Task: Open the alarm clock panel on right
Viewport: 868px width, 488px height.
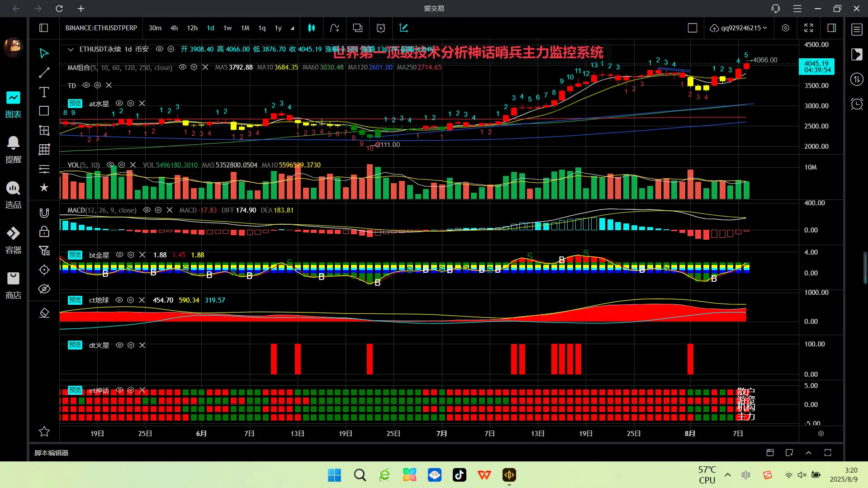Action: [x=857, y=104]
